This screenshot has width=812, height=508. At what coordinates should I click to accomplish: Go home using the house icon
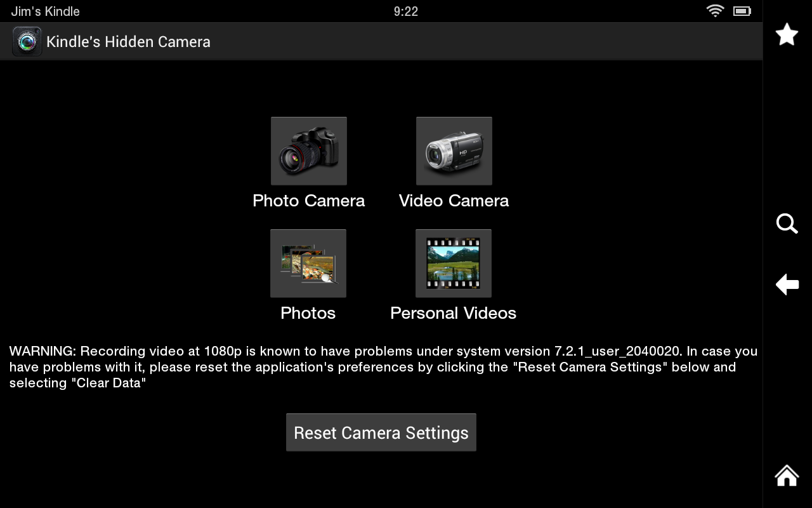click(x=786, y=475)
